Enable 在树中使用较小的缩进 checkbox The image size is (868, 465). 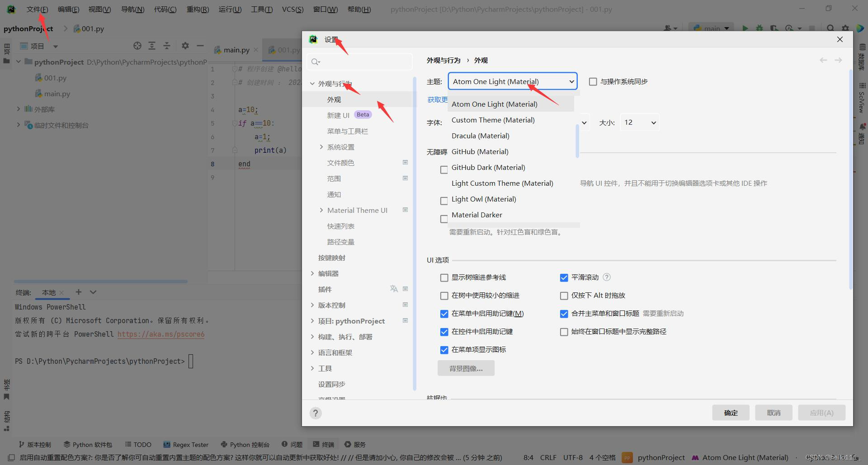pyautogui.click(x=444, y=296)
